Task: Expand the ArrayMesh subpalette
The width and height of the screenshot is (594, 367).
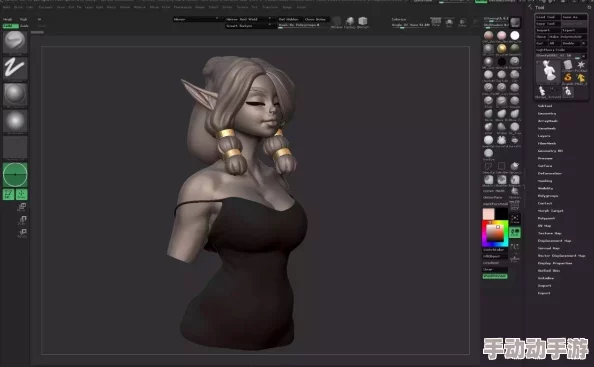Action: [548, 121]
